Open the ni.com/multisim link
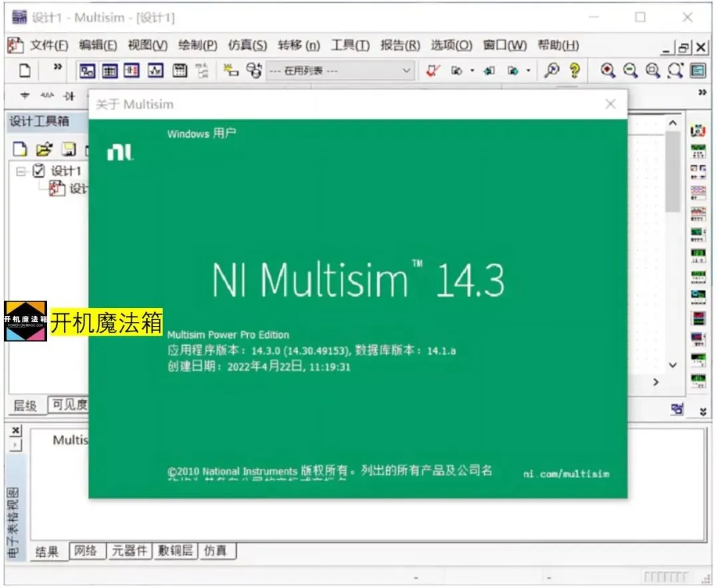The image size is (718, 588). pos(566,474)
